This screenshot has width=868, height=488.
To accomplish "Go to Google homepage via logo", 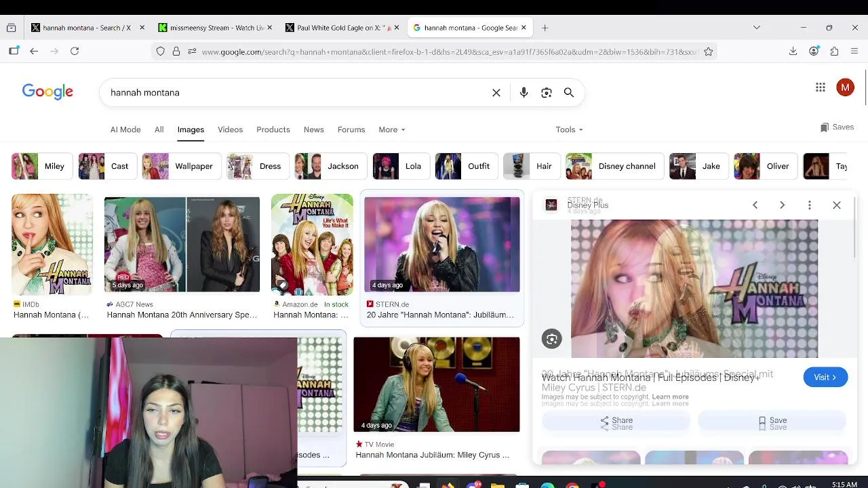I will click(47, 92).
